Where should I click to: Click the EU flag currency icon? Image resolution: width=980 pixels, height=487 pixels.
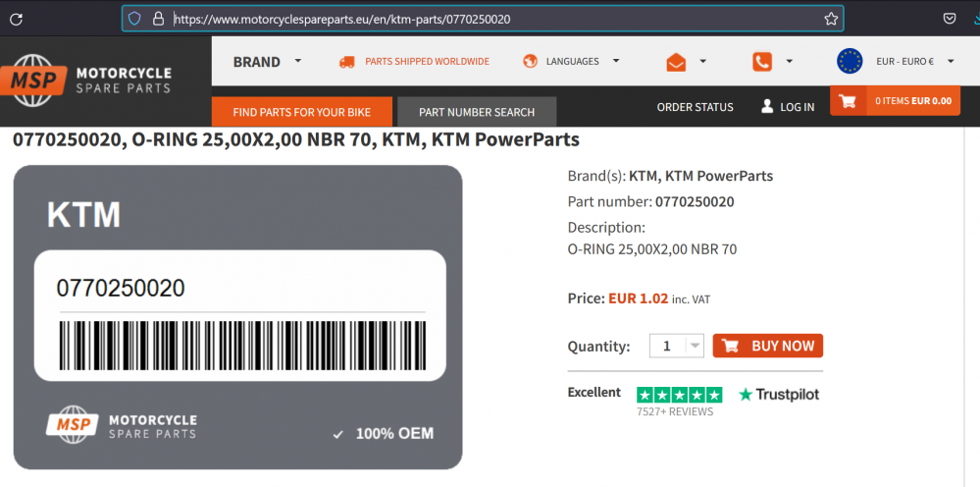click(x=850, y=61)
